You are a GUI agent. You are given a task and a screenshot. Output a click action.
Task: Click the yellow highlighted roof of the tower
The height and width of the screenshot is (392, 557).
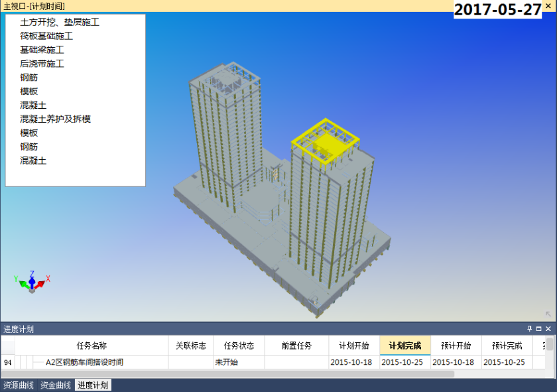(x=326, y=142)
